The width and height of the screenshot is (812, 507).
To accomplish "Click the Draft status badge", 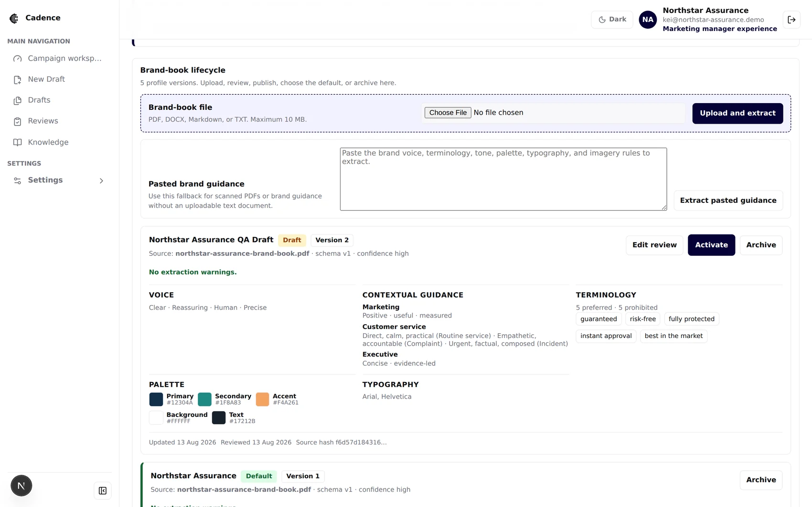I will tap(292, 240).
